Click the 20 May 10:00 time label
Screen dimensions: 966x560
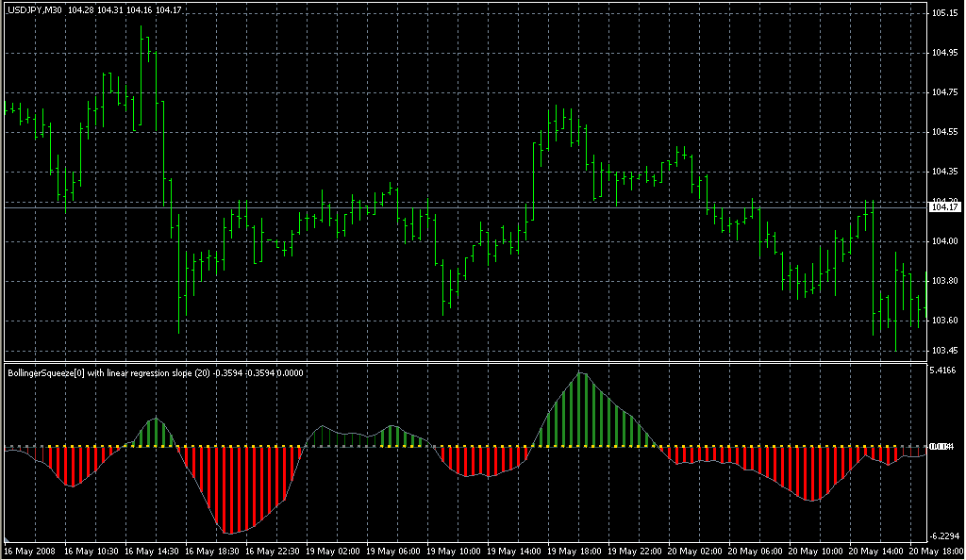[817, 551]
